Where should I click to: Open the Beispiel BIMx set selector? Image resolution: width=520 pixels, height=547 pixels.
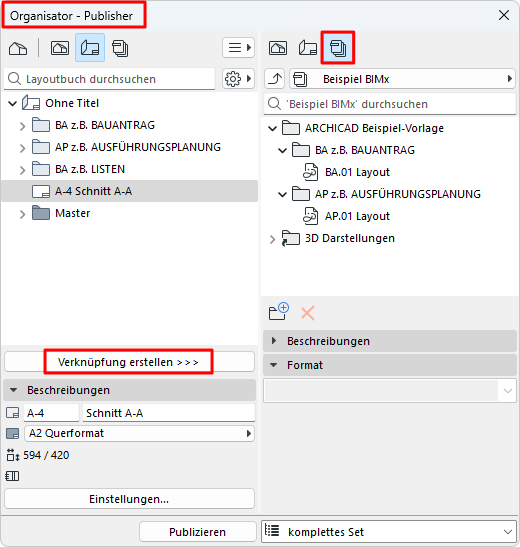[x=402, y=79]
